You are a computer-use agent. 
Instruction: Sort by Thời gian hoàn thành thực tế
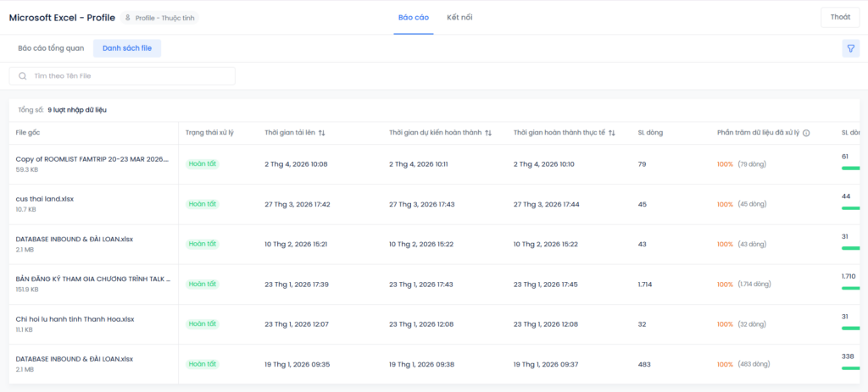tap(612, 133)
